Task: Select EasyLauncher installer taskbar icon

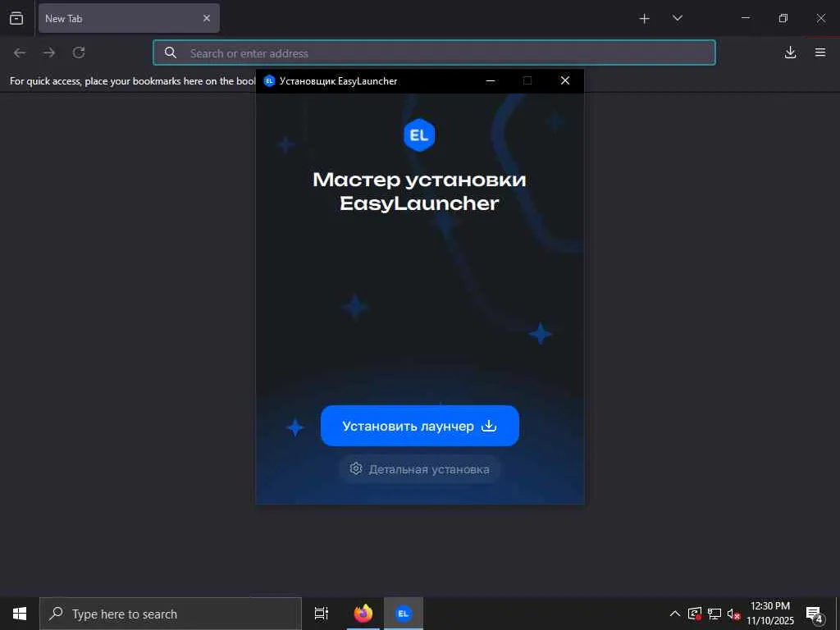Action: click(404, 614)
